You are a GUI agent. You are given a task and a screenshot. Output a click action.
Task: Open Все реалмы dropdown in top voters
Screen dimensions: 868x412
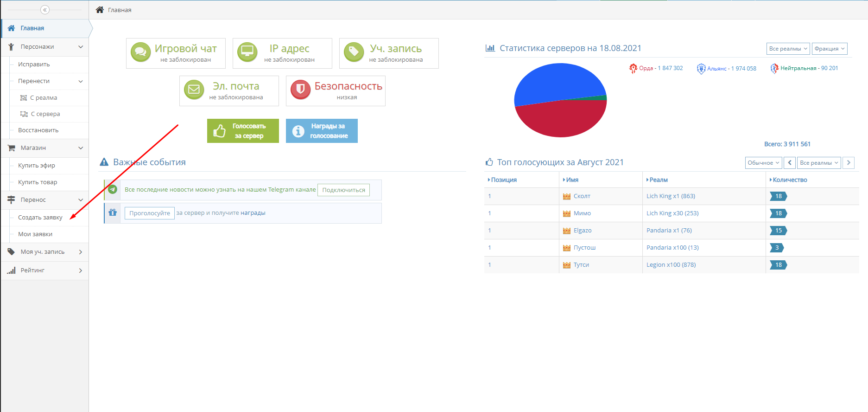(819, 163)
